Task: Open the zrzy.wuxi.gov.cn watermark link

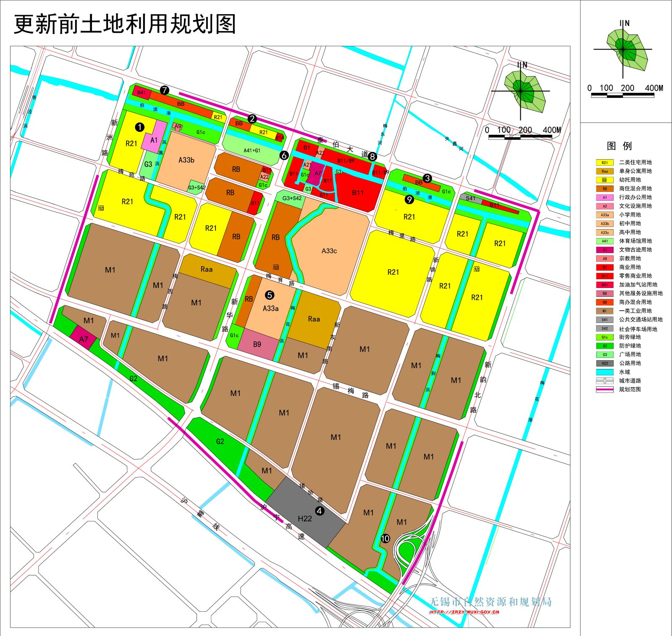Action: click(465, 612)
